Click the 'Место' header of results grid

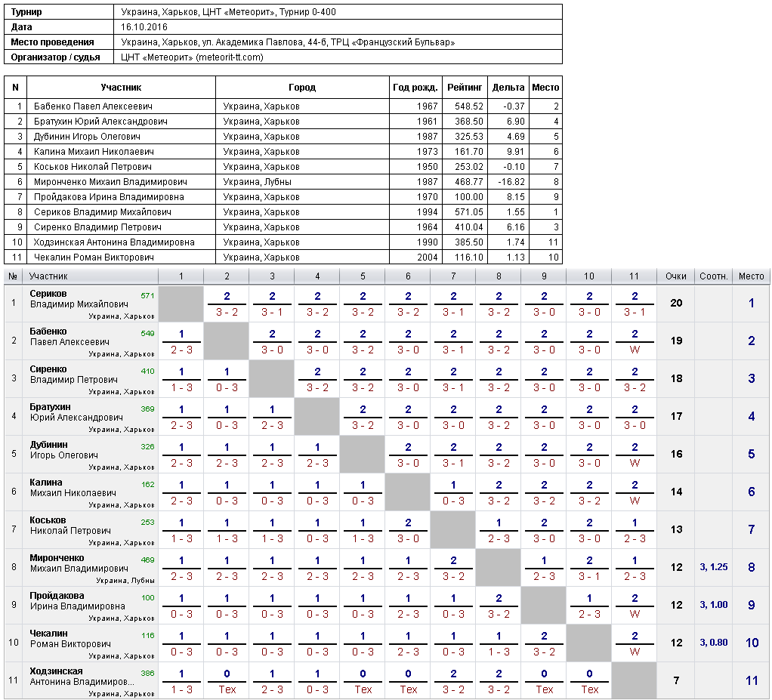pyautogui.click(x=751, y=276)
